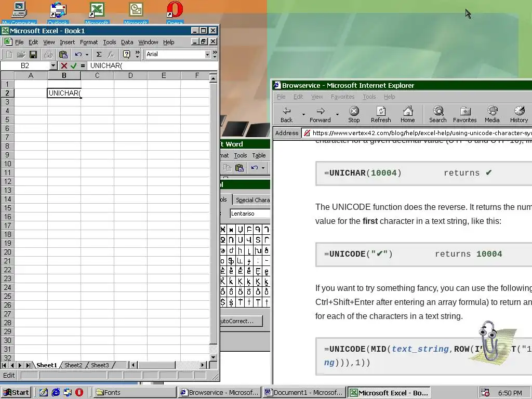Image resolution: width=532 pixels, height=399 pixels.
Task: Open the Format menu in Excel
Action: 88,42
